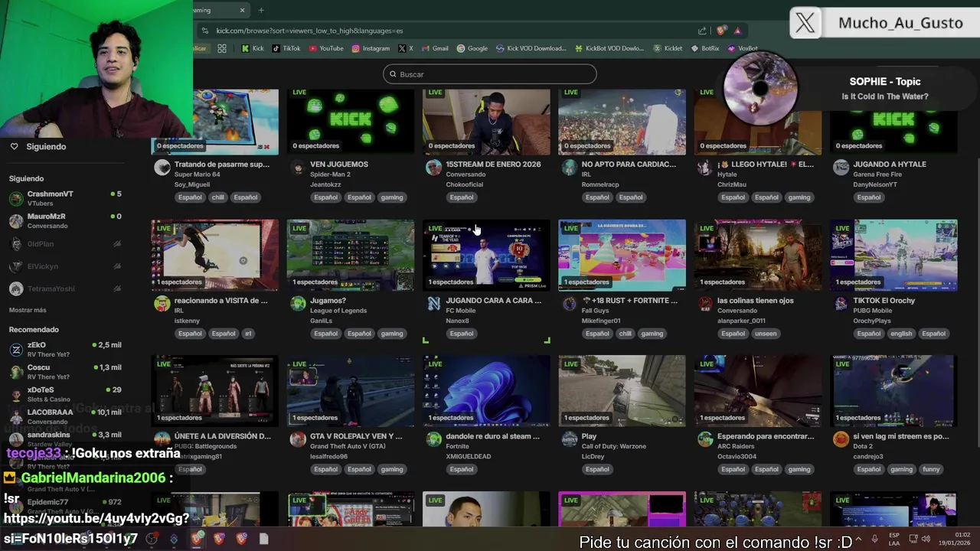Open the Brave Rewards triangle icon
Screen dimensions: 980x551
(737, 31)
